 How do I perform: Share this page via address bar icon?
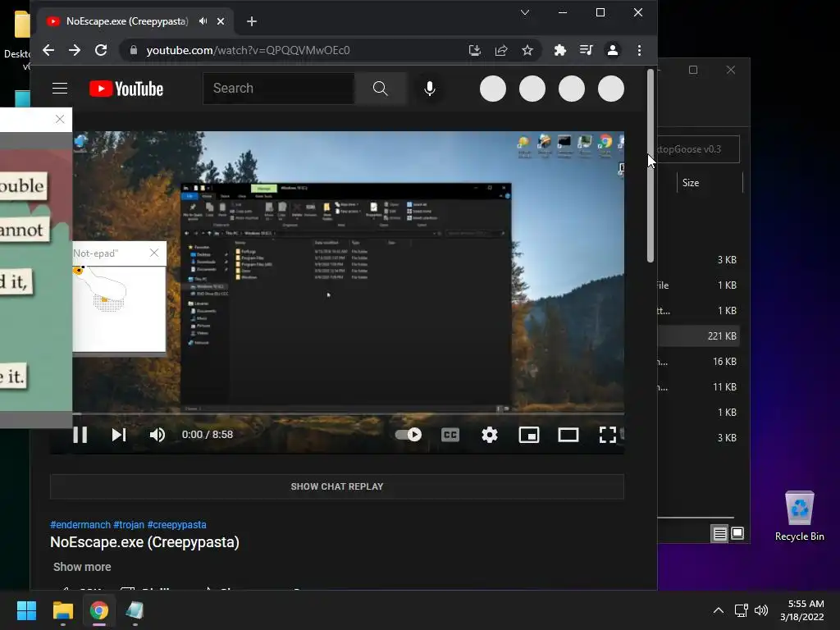coord(501,50)
